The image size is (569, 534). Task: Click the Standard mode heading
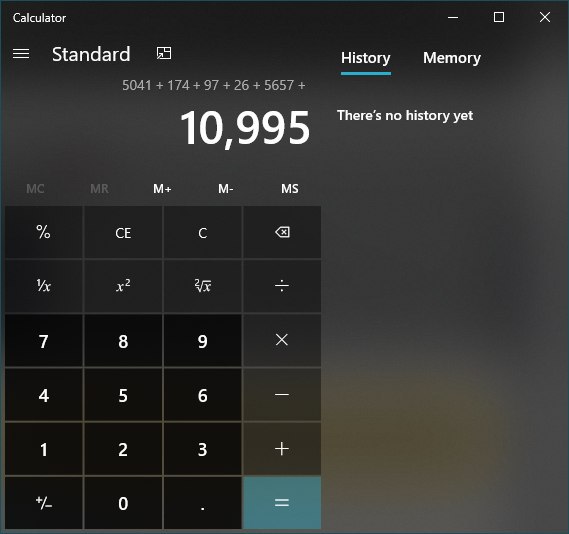coord(91,54)
